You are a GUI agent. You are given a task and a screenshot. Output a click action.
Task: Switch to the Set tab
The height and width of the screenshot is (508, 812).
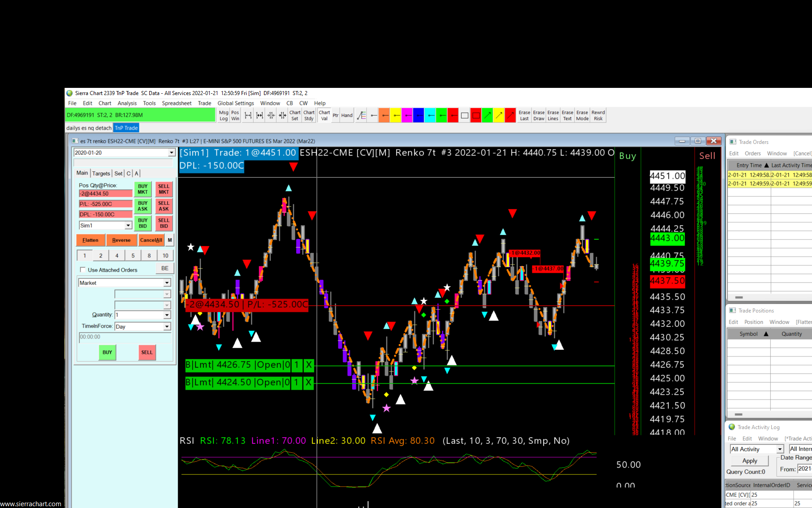(x=118, y=174)
